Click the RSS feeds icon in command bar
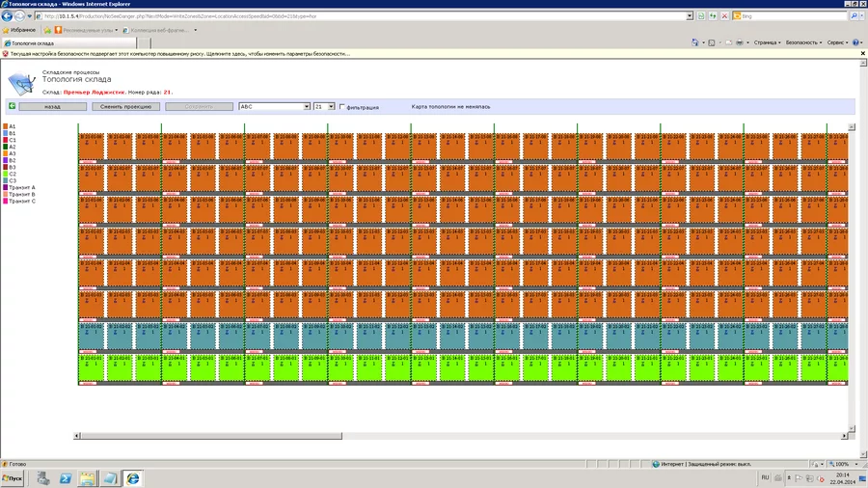The height and width of the screenshot is (488, 868). [x=712, y=42]
